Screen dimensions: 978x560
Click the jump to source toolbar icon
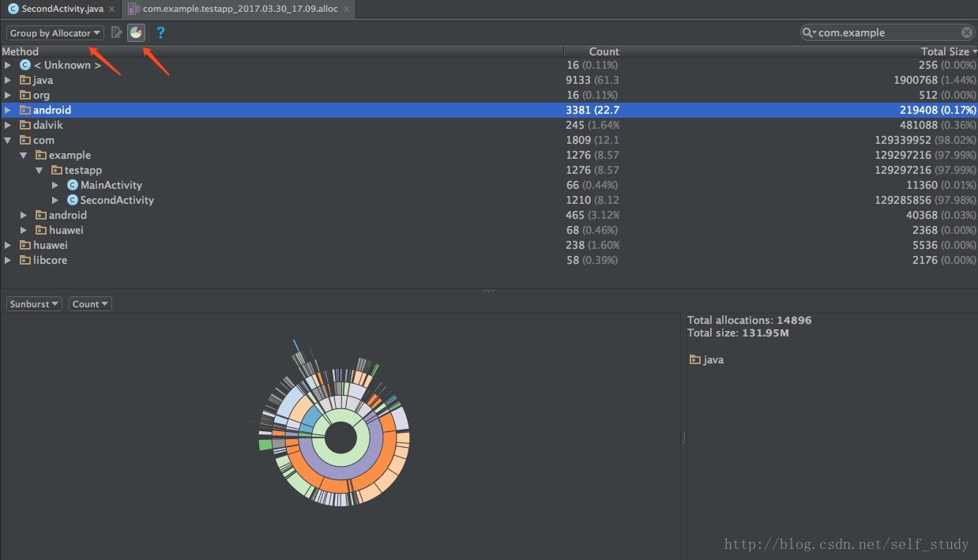click(x=117, y=32)
